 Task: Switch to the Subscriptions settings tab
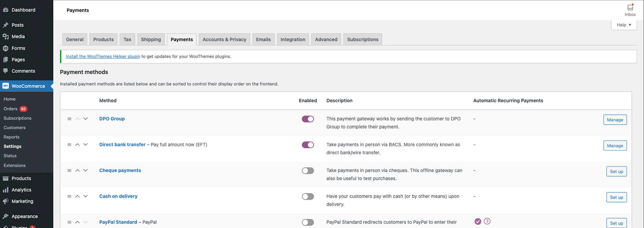pos(363,39)
